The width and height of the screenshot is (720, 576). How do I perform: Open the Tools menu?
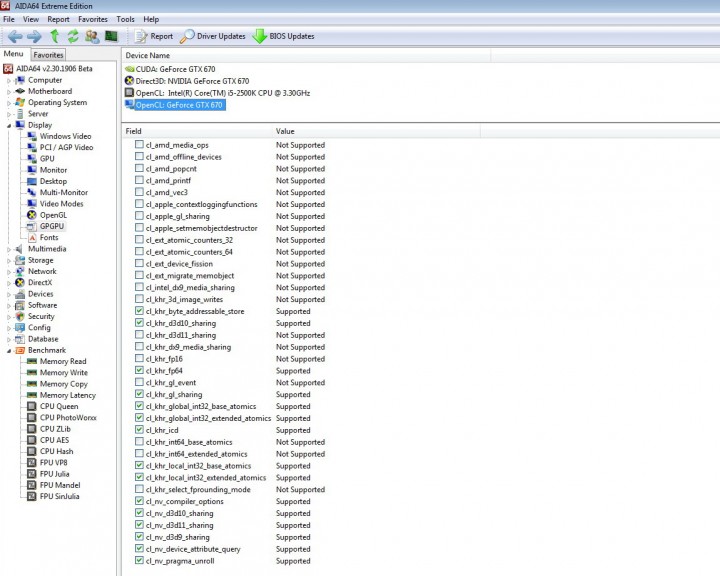click(x=125, y=19)
